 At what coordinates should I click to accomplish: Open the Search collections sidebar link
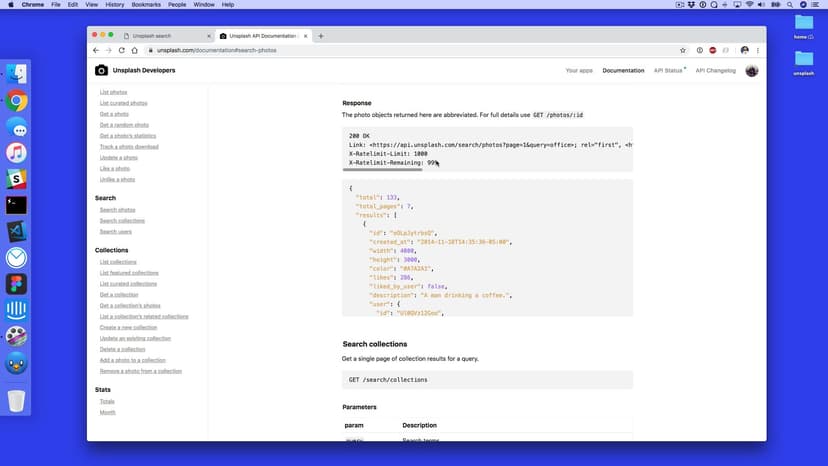click(x=122, y=221)
